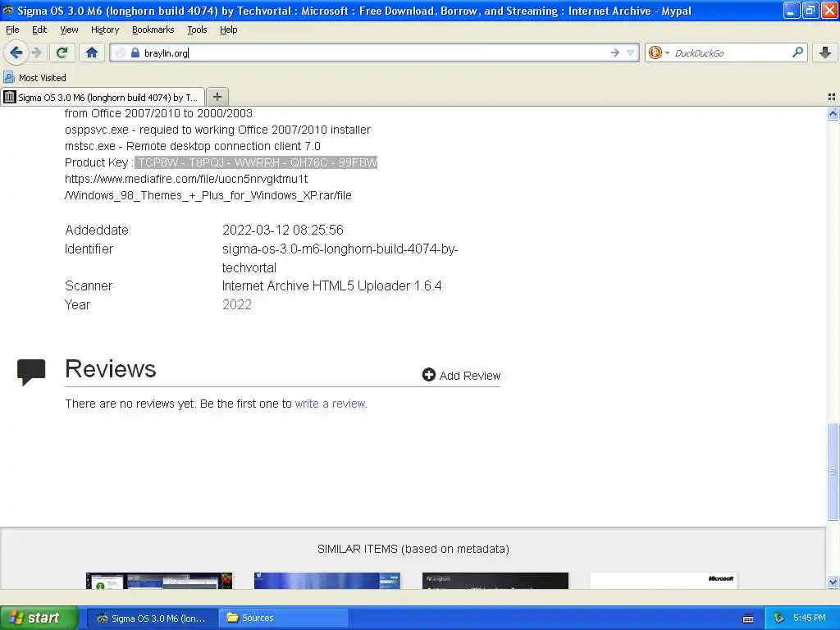Open the Edit menu
The width and height of the screenshot is (840, 630).
click(39, 30)
